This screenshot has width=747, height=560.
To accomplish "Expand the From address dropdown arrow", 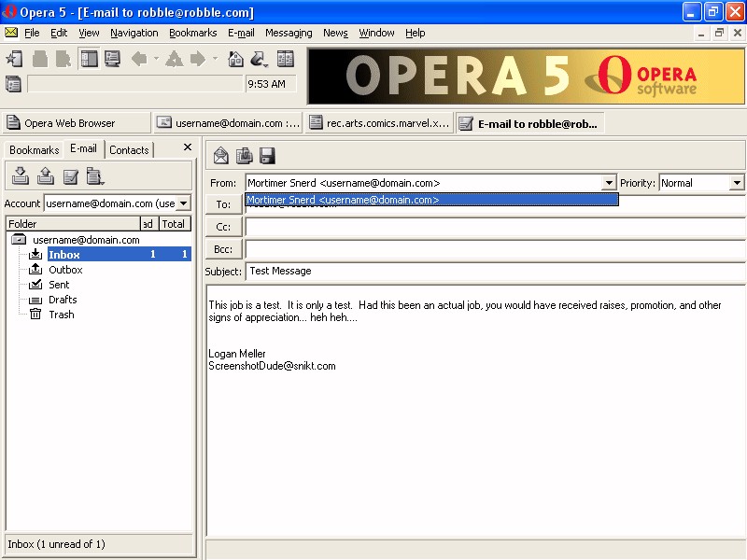I will (609, 183).
